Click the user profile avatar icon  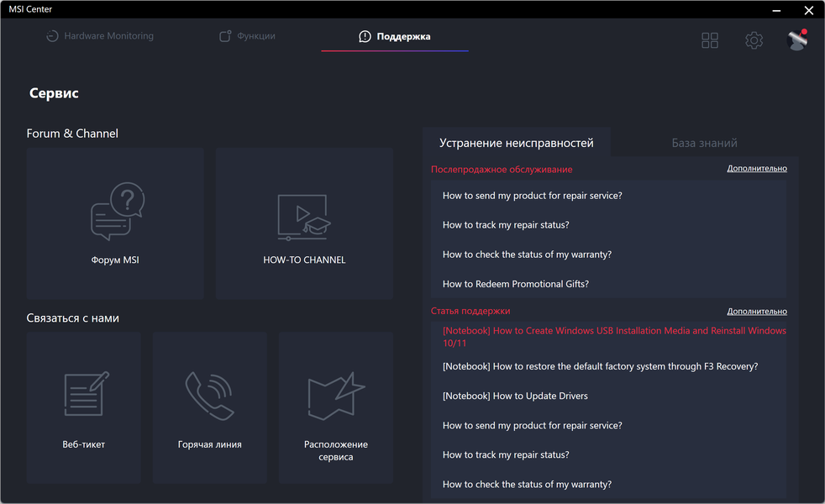coord(797,39)
